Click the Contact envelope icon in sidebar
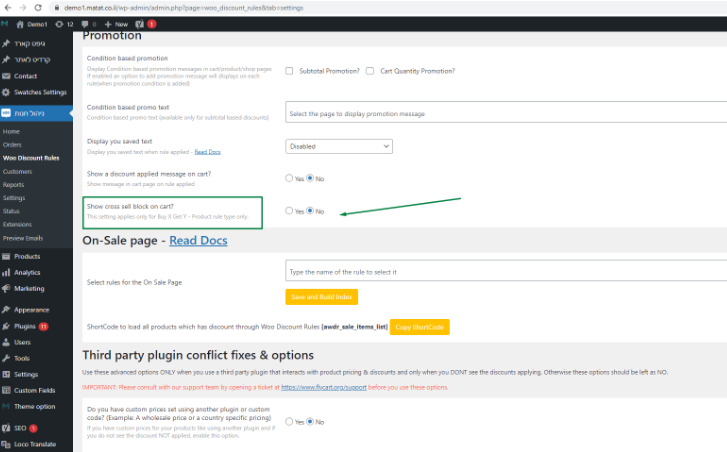The width and height of the screenshot is (727, 452). [7, 76]
